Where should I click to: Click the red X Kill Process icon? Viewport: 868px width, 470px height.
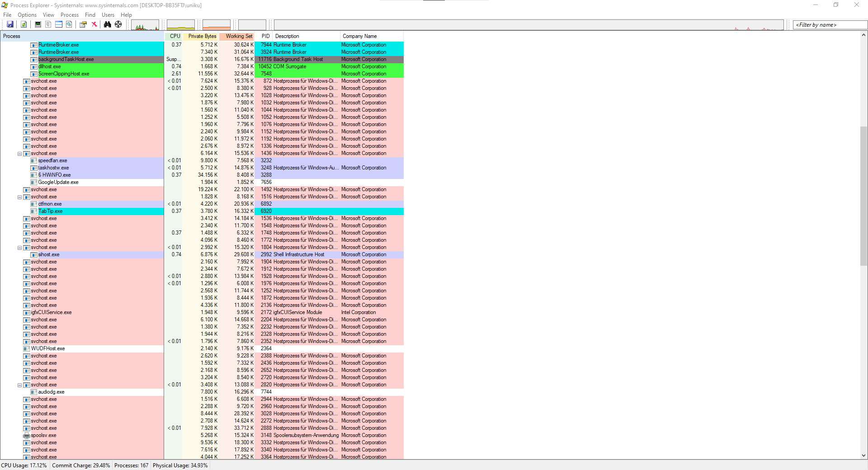point(94,24)
